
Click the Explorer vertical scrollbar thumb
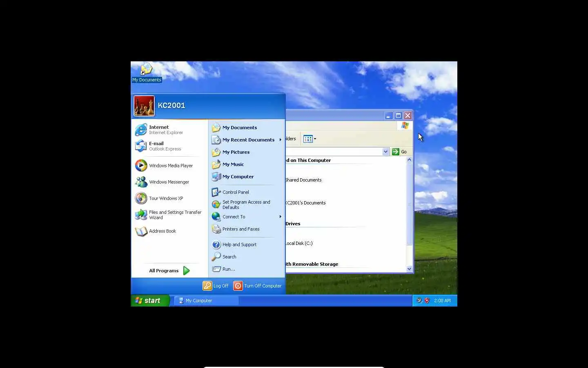[409, 204]
